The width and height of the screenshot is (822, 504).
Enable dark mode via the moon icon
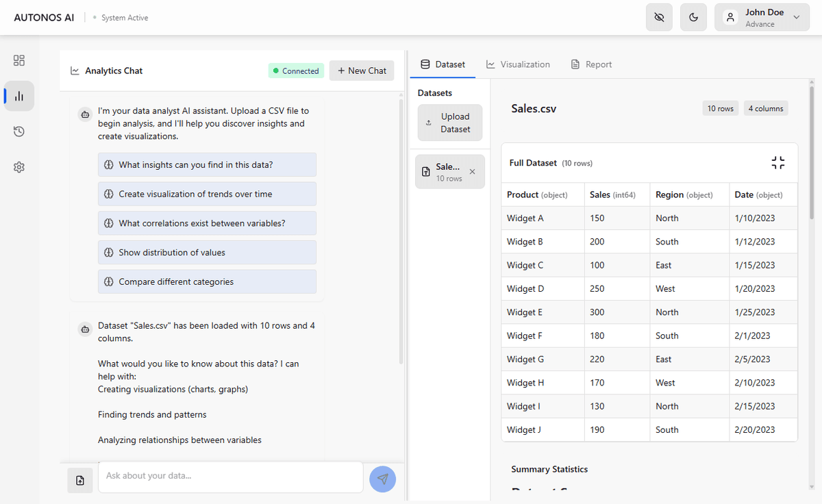693,17
